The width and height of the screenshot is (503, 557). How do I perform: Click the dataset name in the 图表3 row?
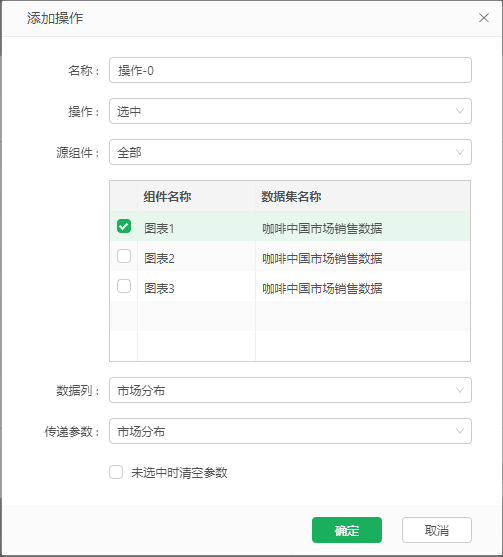pos(323,288)
